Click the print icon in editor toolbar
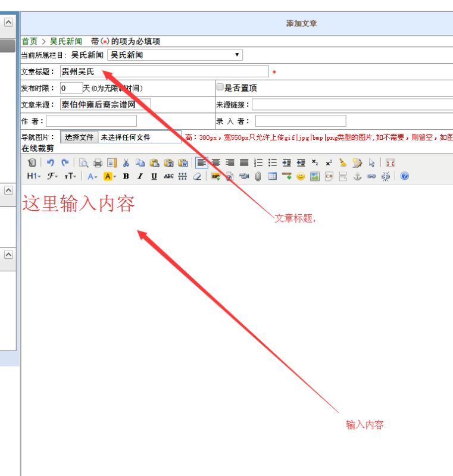 tap(98, 162)
